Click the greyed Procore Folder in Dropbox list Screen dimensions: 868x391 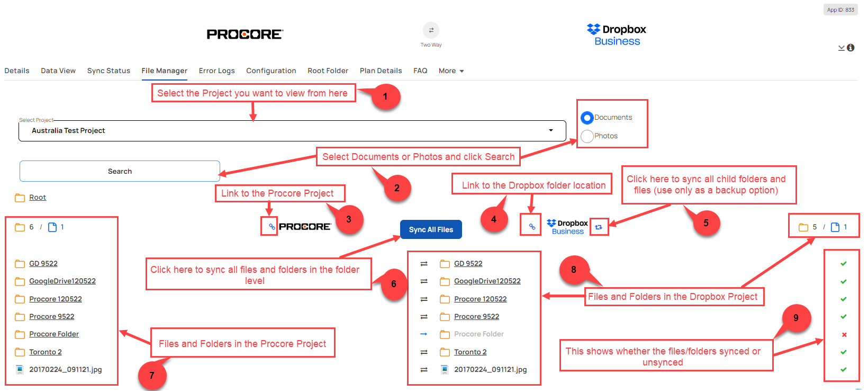[479, 334]
